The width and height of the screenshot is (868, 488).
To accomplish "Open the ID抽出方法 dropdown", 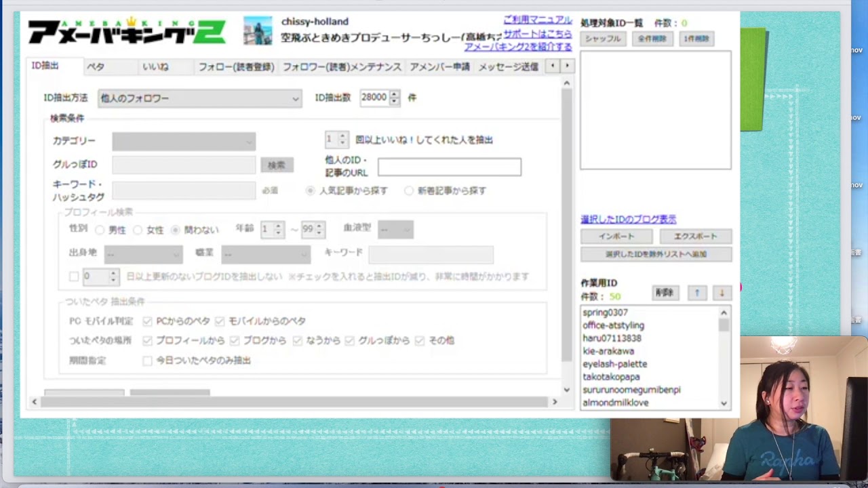I will coord(199,98).
